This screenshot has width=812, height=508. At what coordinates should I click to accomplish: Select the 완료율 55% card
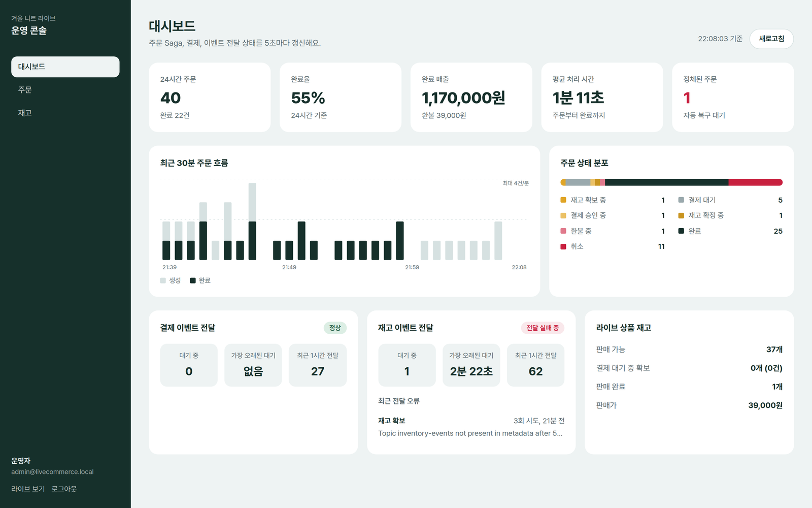coord(341,98)
